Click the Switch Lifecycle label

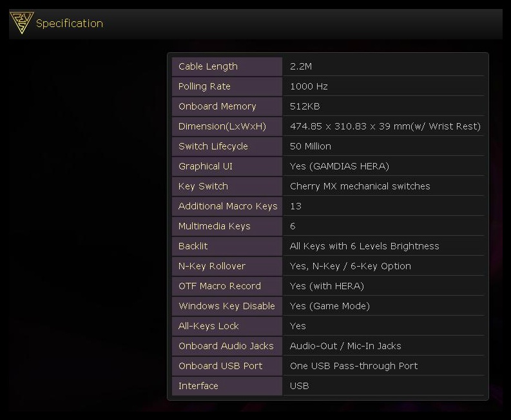(213, 146)
